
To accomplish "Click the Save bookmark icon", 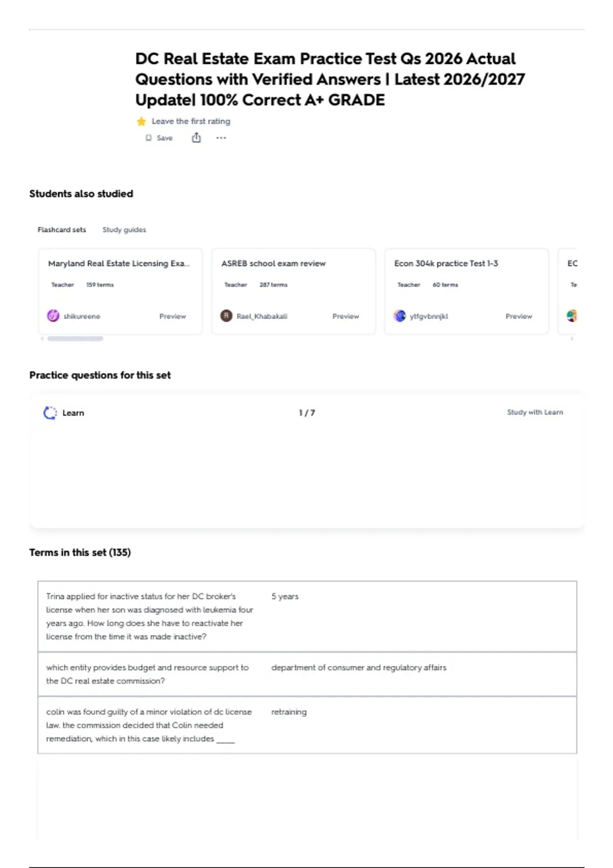I will (149, 138).
